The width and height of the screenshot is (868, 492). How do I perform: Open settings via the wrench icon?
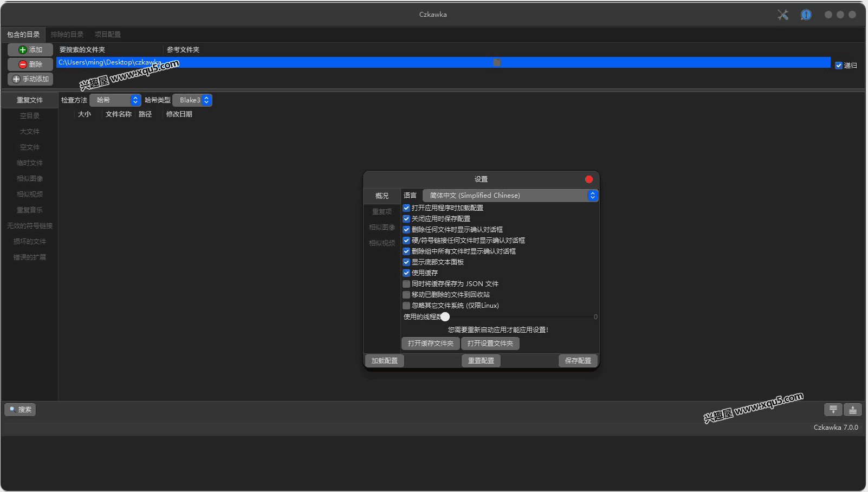[x=783, y=15]
